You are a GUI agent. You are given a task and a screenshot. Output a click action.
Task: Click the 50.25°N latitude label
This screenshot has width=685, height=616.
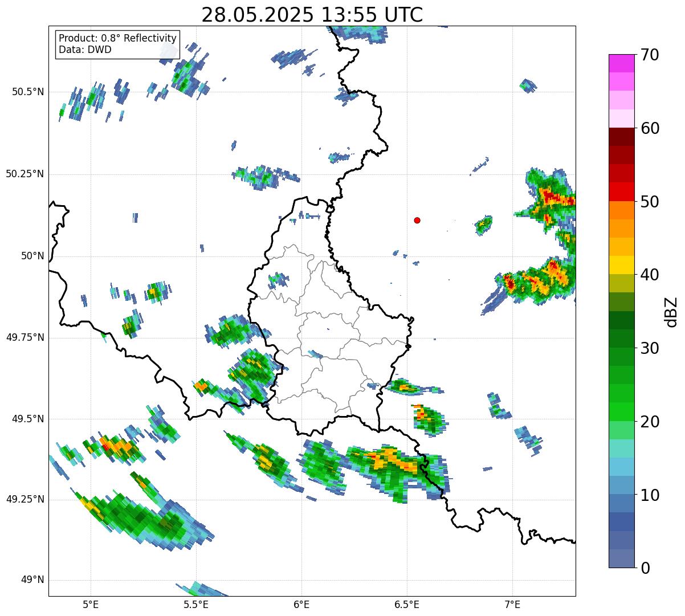coord(25,174)
